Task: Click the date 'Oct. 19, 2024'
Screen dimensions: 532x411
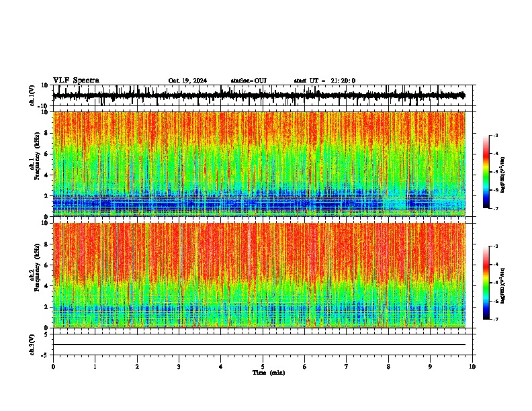Action: 187,81
